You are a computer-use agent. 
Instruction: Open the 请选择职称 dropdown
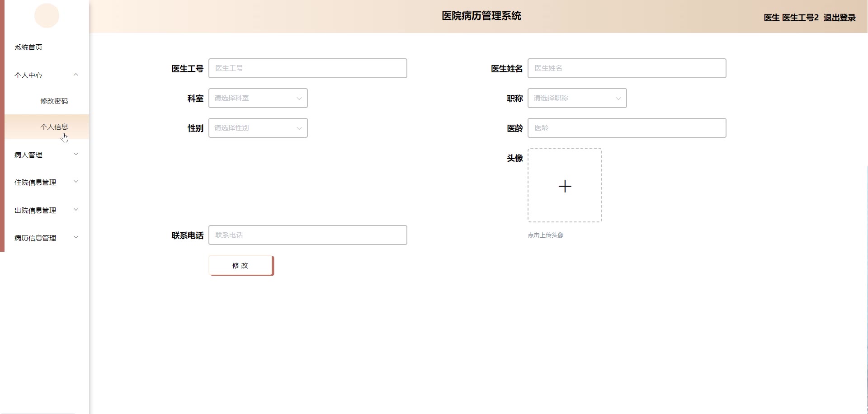[577, 98]
